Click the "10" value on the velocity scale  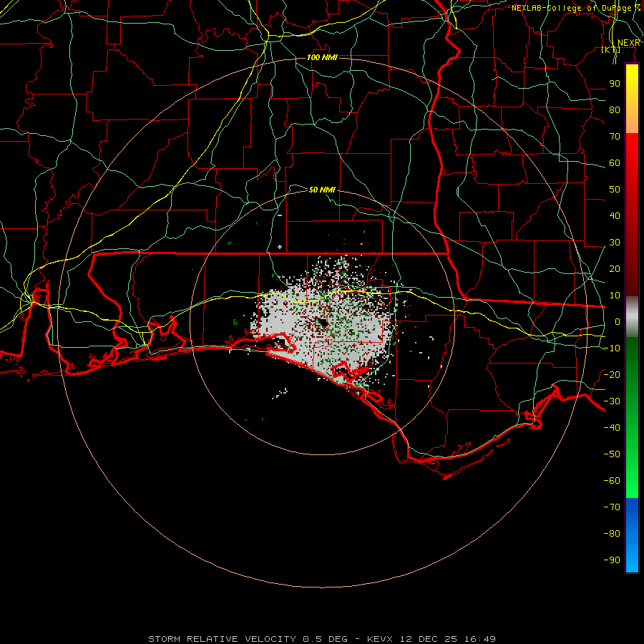click(615, 296)
